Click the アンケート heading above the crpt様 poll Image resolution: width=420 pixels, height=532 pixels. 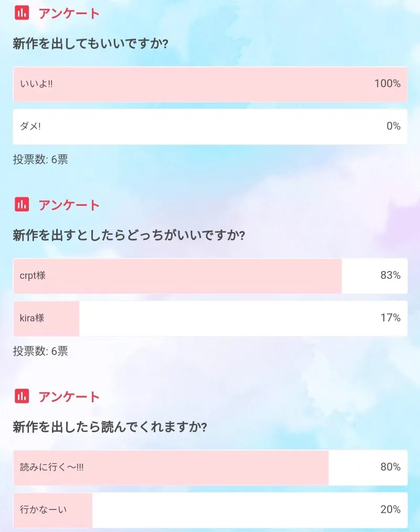click(69, 205)
